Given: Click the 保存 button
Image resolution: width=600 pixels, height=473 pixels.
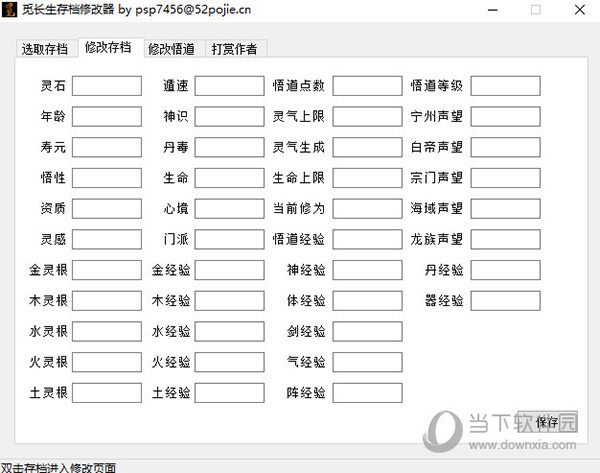Looking at the screenshot, I should point(547,422).
